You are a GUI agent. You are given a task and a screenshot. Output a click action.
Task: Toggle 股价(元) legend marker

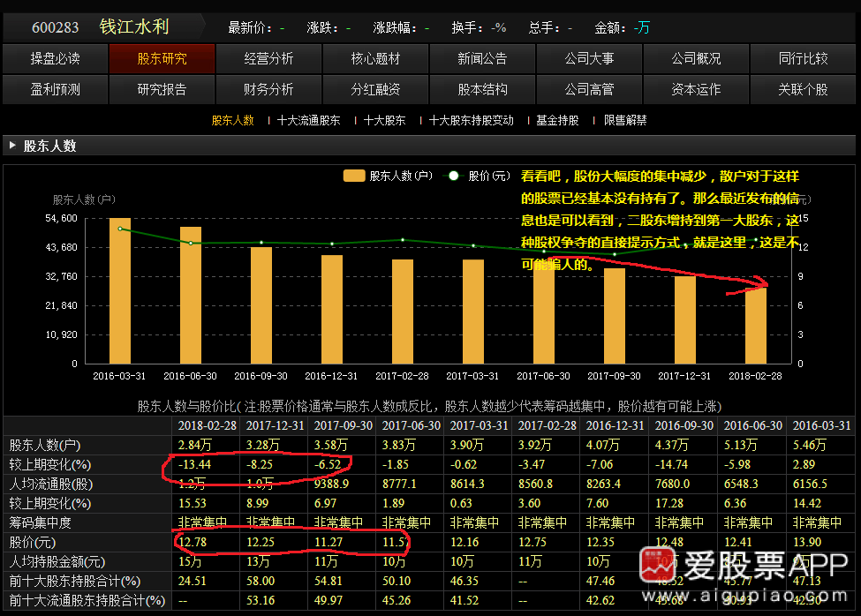click(x=454, y=176)
